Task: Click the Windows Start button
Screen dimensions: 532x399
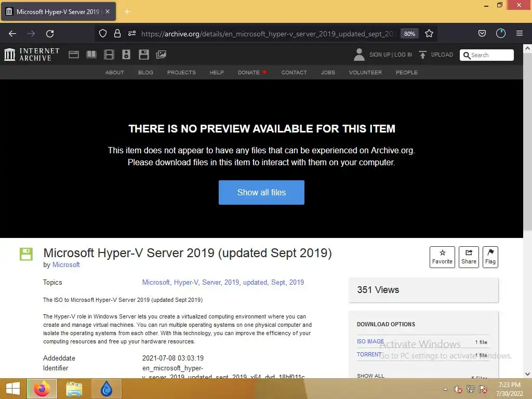Action: pos(12,389)
